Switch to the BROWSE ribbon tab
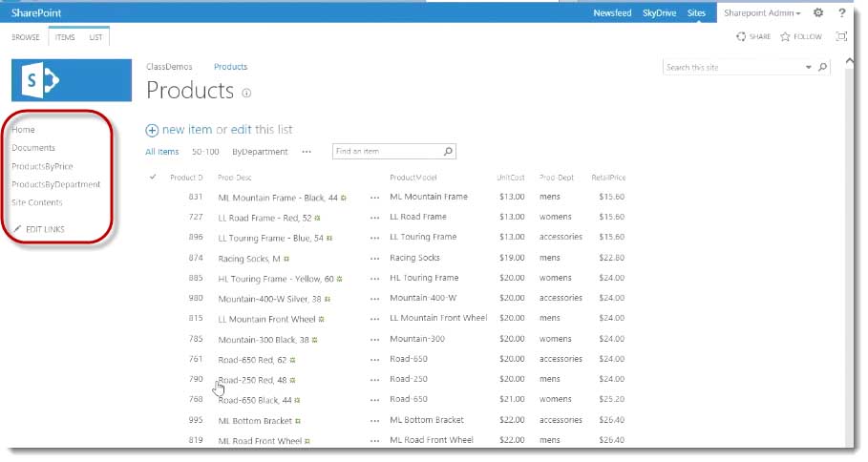 tap(26, 37)
